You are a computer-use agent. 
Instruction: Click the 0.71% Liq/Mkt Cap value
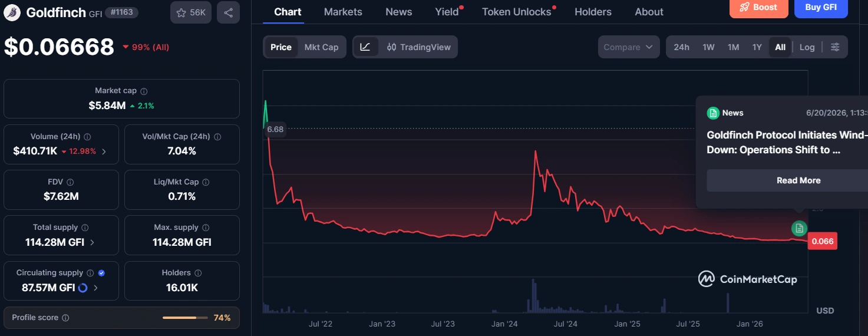pyautogui.click(x=182, y=196)
